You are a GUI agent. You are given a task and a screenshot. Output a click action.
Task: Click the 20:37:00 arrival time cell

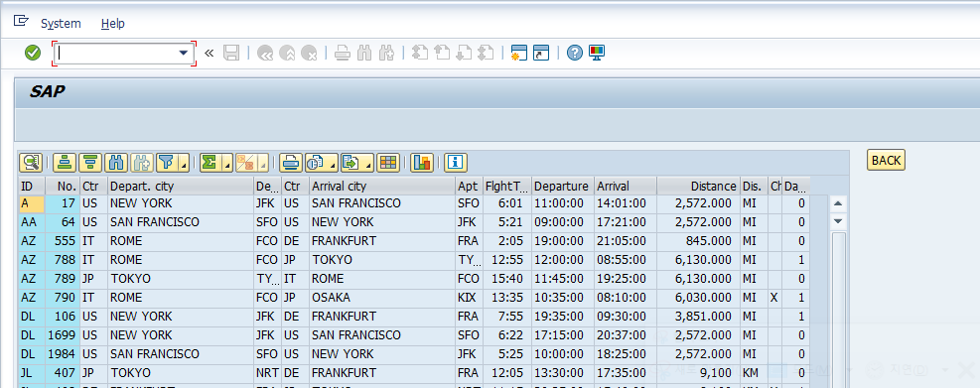(x=625, y=334)
